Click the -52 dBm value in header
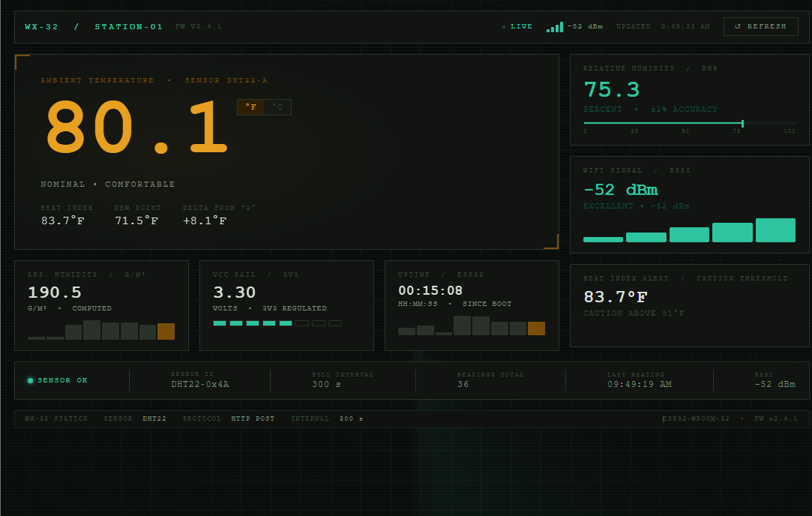This screenshot has height=516, width=812. [585, 26]
